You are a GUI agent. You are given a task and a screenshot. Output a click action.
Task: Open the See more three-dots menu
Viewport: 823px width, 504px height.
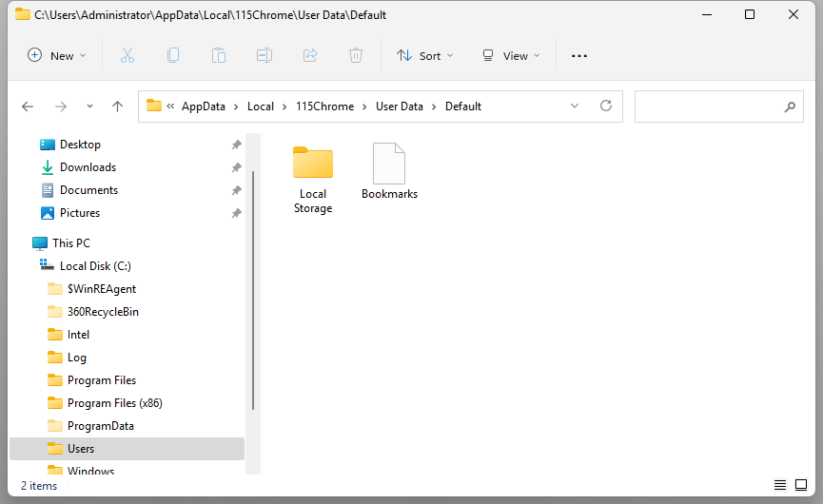click(579, 55)
